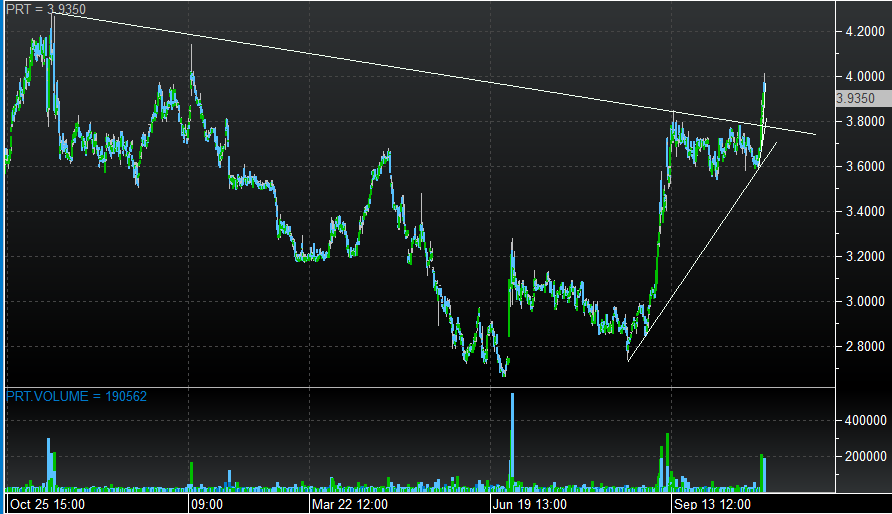
Task: Click the 09:00 time axis marker
Action: tap(208, 504)
